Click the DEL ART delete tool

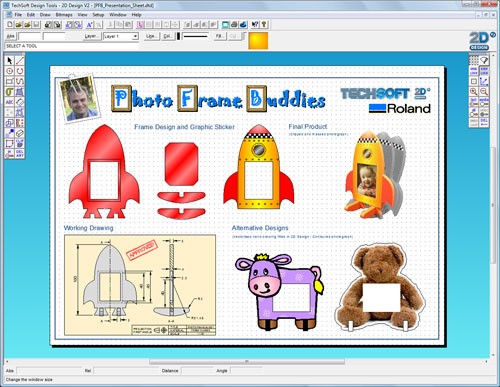[20, 154]
